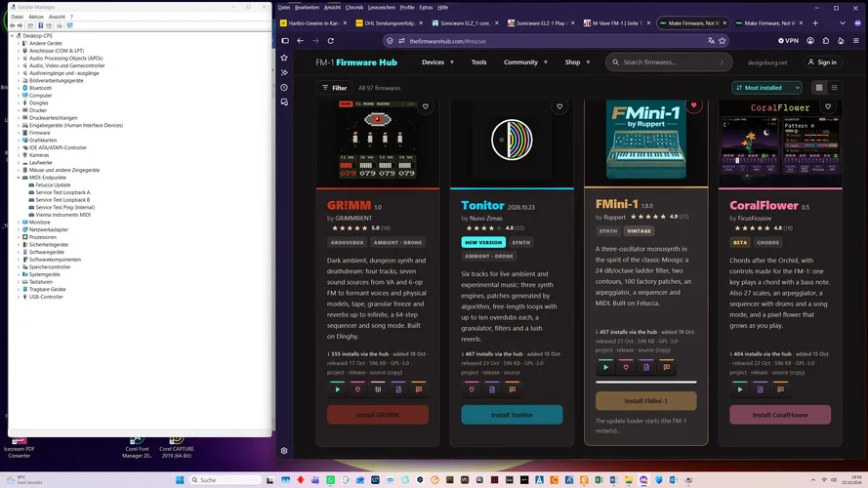Click the pink heart-plug icon on the Tonitor card
This screenshot has width=868, height=488.
(472, 389)
